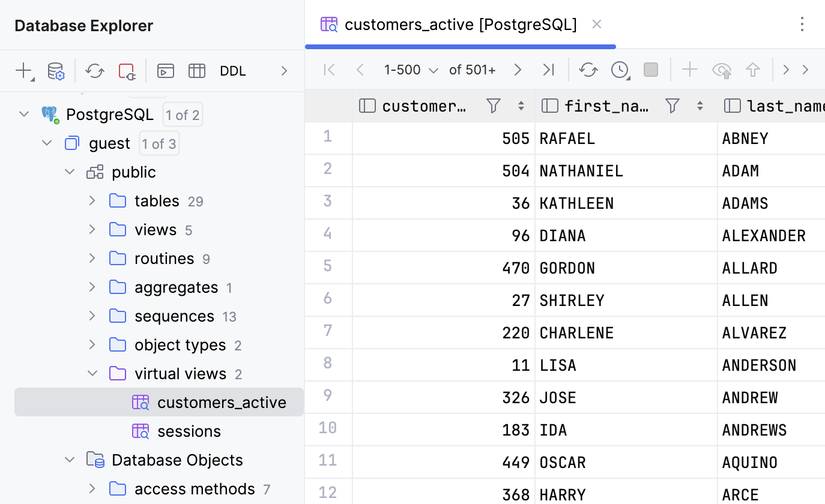
Task: Expand the tables folder
Action: tap(91, 201)
